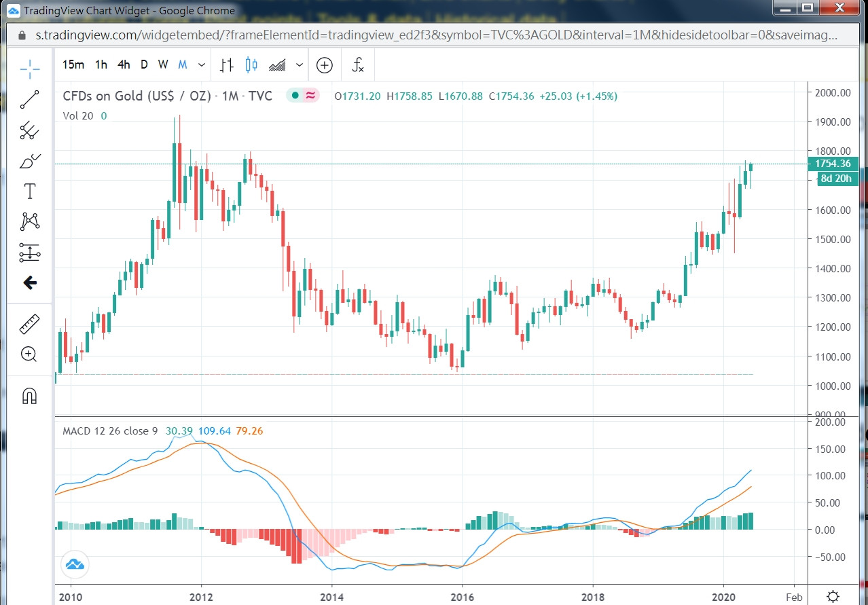868x605 pixels.
Task: Select the area chart style
Action: (277, 65)
